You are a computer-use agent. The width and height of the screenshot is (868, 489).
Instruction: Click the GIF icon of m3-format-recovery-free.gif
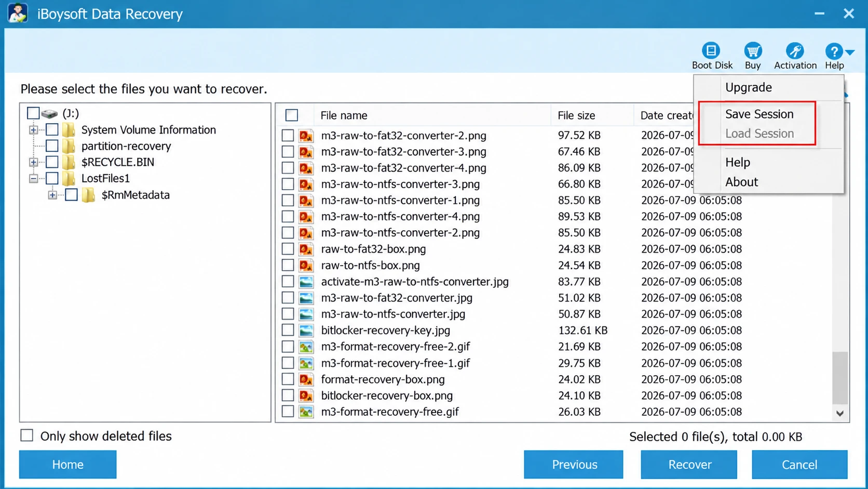[306, 412]
